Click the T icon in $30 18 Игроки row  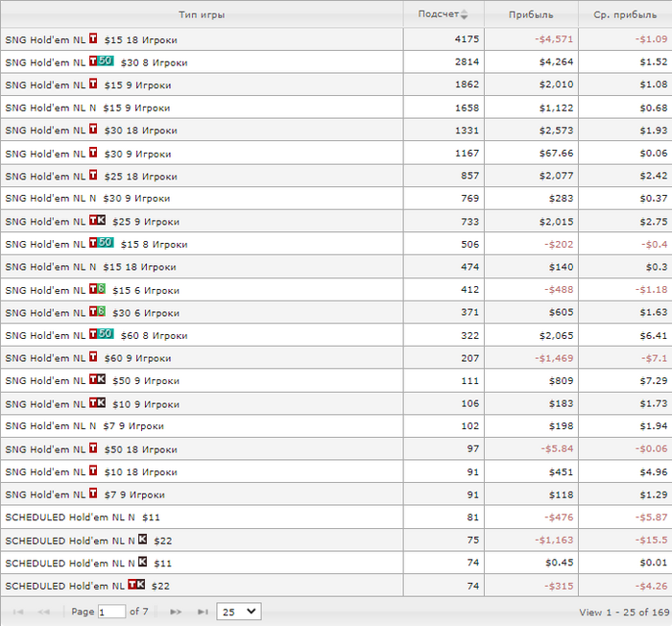(93, 129)
